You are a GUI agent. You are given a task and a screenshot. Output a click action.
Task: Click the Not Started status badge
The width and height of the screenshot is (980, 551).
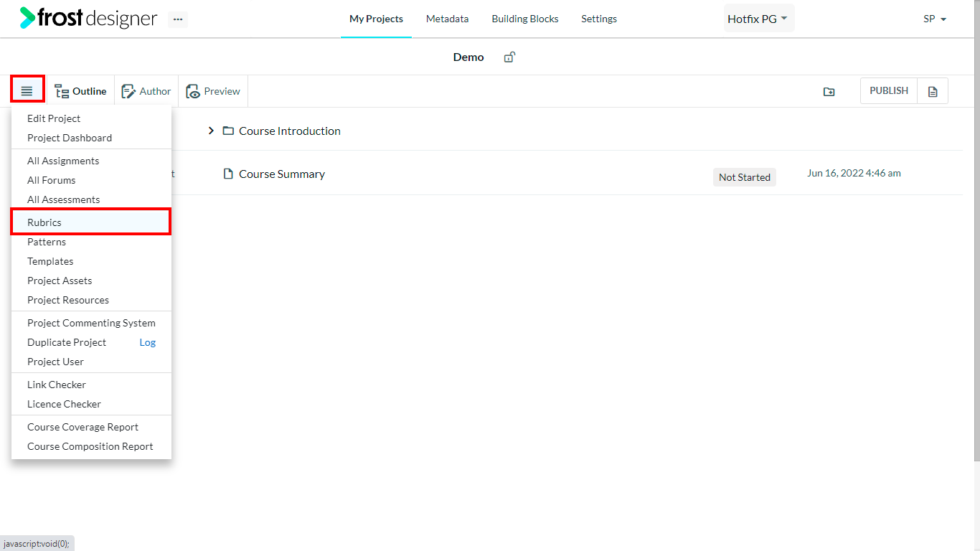coord(745,177)
